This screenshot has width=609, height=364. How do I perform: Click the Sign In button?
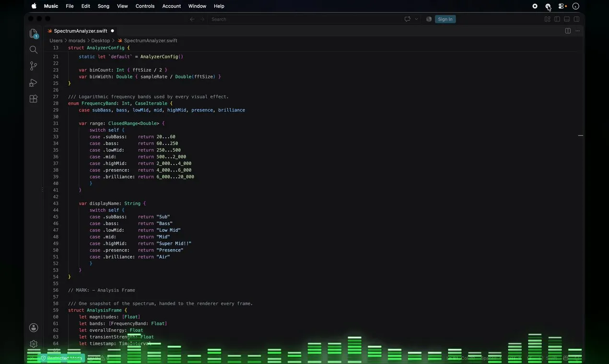click(445, 19)
